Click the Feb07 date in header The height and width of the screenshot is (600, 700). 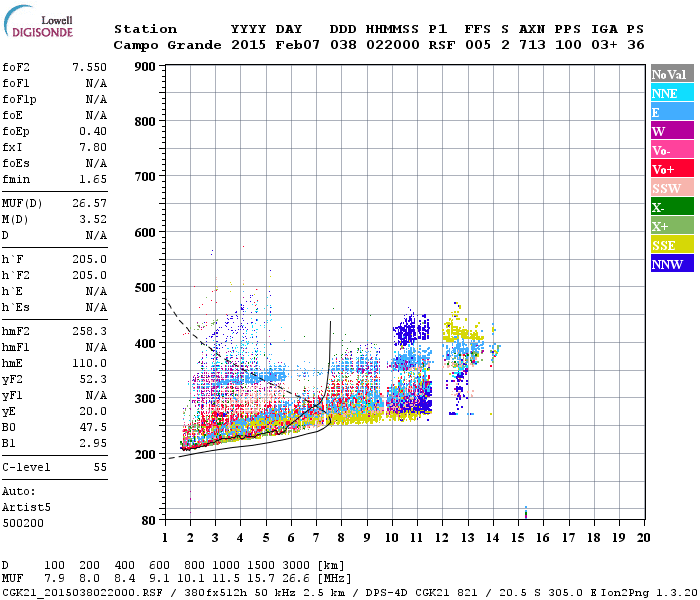point(298,45)
